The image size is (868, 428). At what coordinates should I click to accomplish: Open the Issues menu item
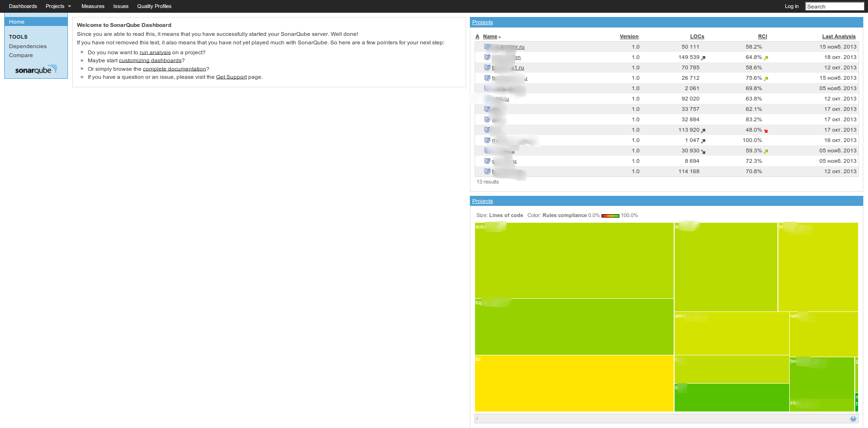click(121, 6)
